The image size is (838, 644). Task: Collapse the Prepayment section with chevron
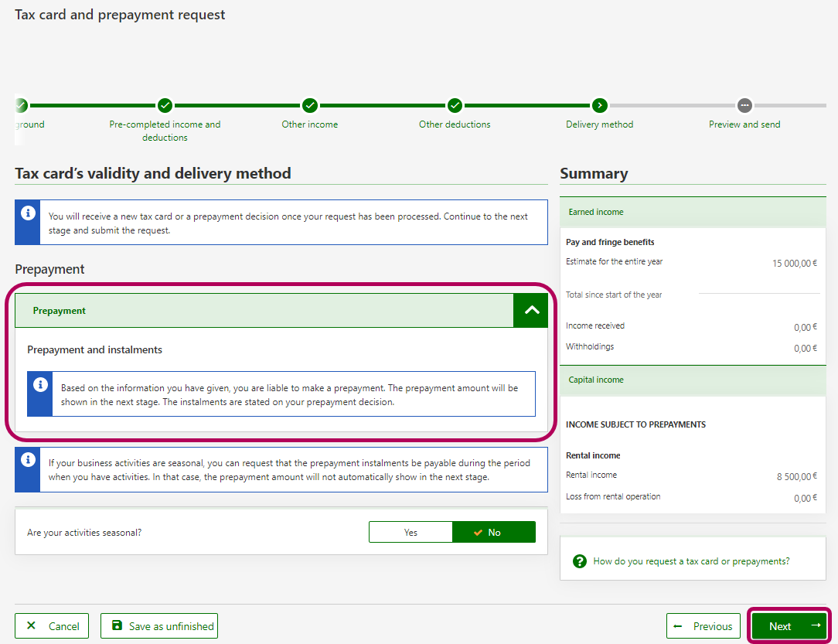tap(531, 311)
